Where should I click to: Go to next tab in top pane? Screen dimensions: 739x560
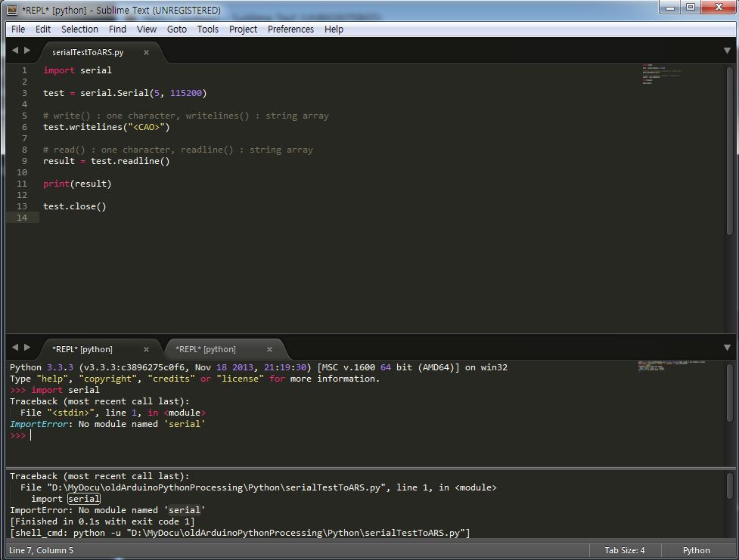coord(27,51)
